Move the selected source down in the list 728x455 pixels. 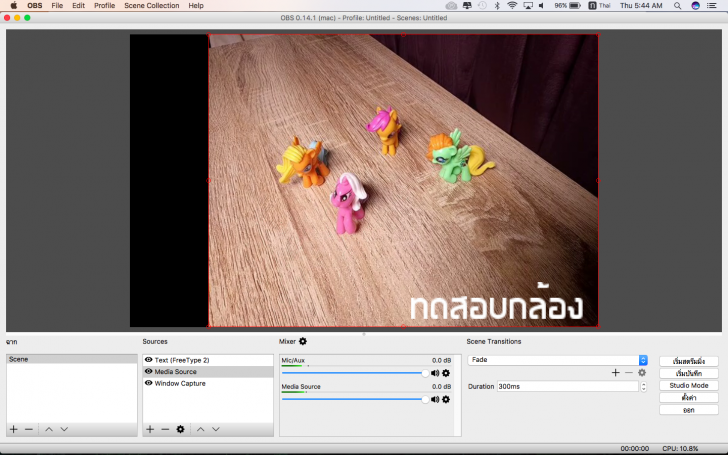pos(216,429)
